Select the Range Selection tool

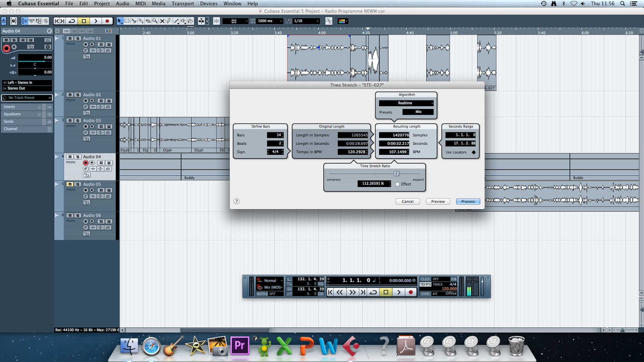click(127, 21)
